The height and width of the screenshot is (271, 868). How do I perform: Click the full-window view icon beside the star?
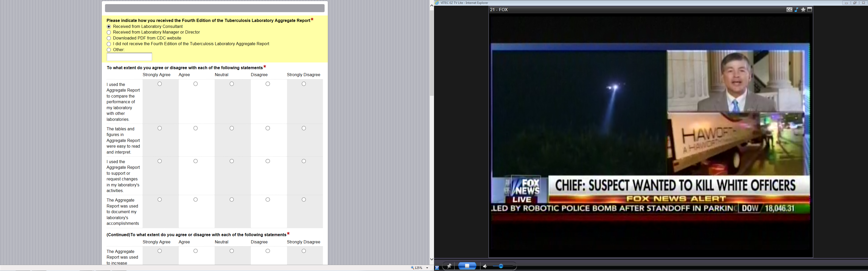(x=810, y=10)
